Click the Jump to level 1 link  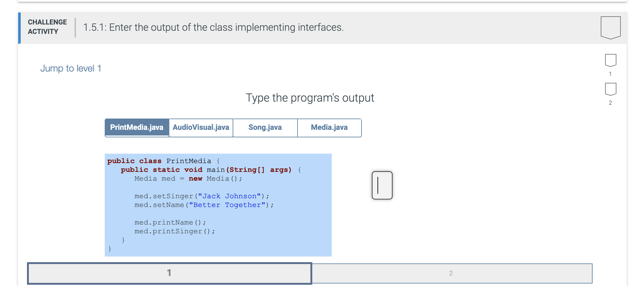(x=71, y=68)
